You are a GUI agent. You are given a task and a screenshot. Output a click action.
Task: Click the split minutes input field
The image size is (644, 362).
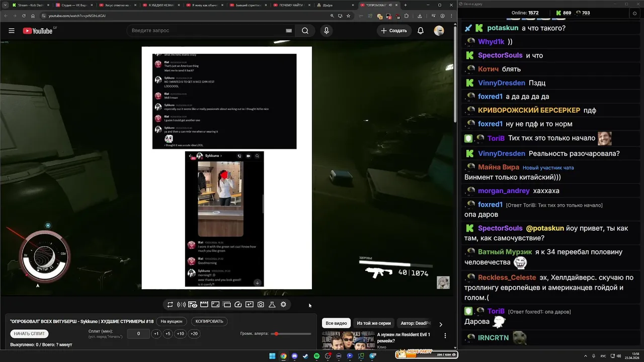tap(138, 334)
